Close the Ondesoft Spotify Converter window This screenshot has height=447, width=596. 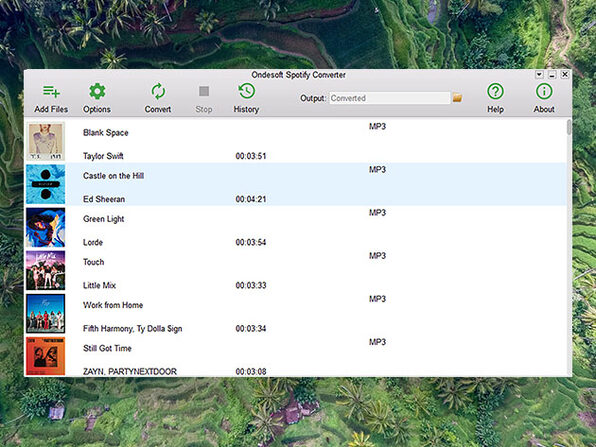click(565, 74)
